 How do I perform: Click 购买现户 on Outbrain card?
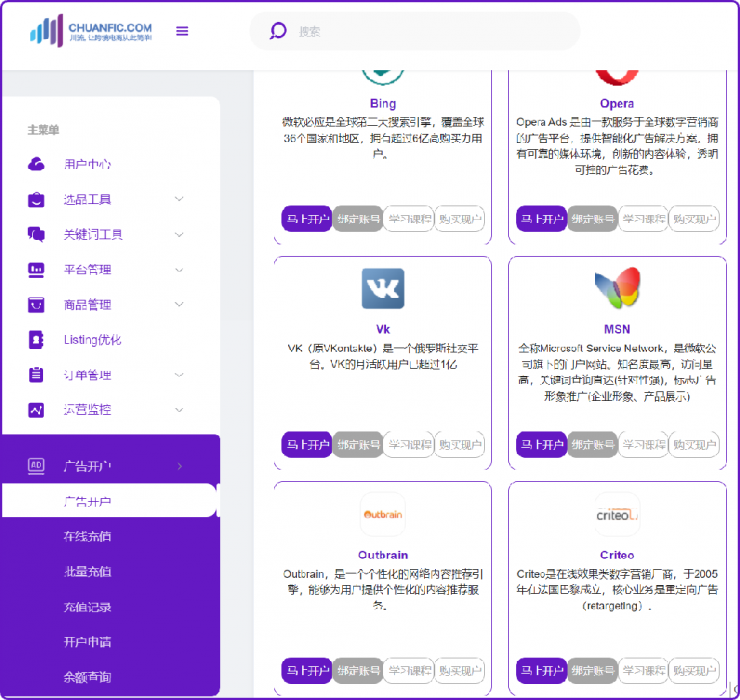click(460, 670)
